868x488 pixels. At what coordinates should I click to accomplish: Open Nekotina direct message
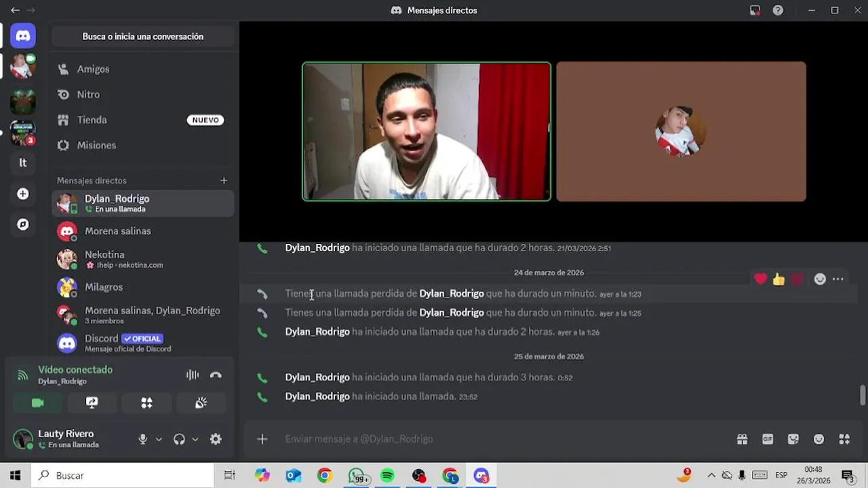point(143,259)
